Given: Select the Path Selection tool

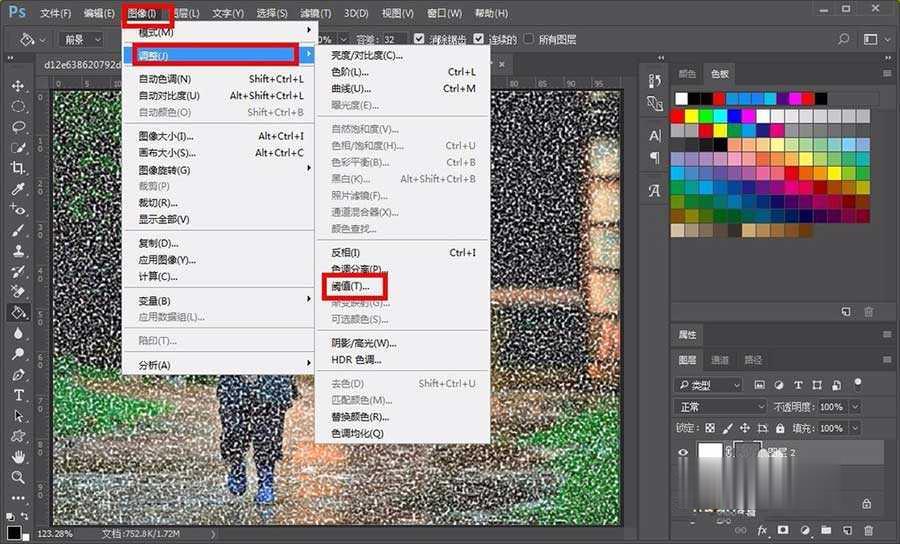Looking at the screenshot, I should pos(18,415).
